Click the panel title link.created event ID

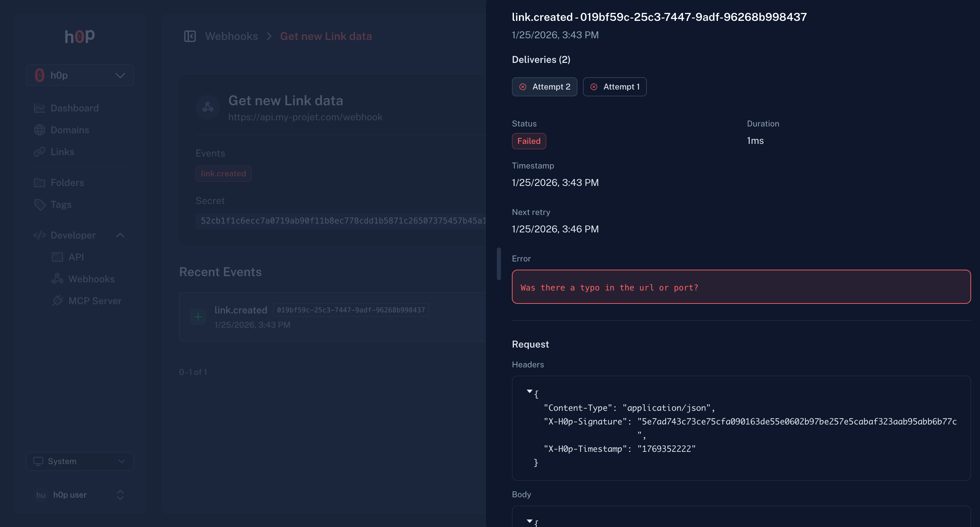point(659,17)
